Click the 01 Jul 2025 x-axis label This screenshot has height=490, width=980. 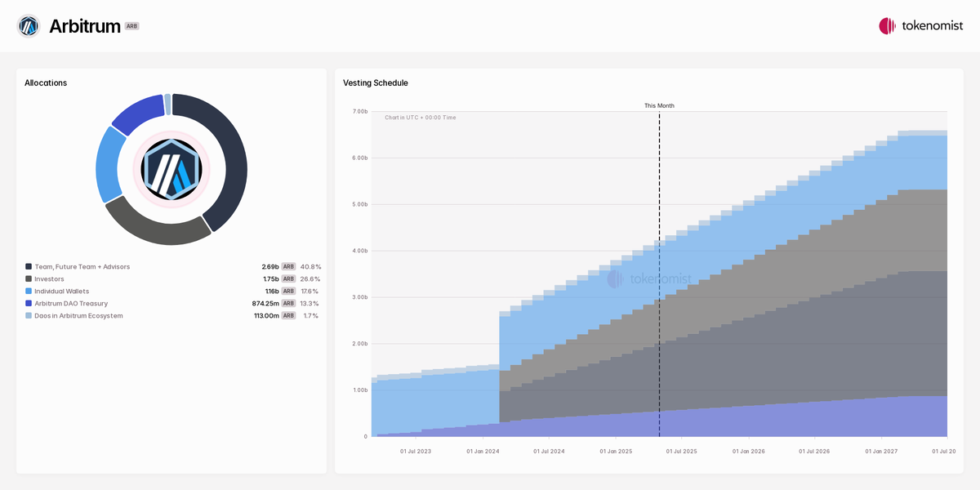[x=682, y=451]
